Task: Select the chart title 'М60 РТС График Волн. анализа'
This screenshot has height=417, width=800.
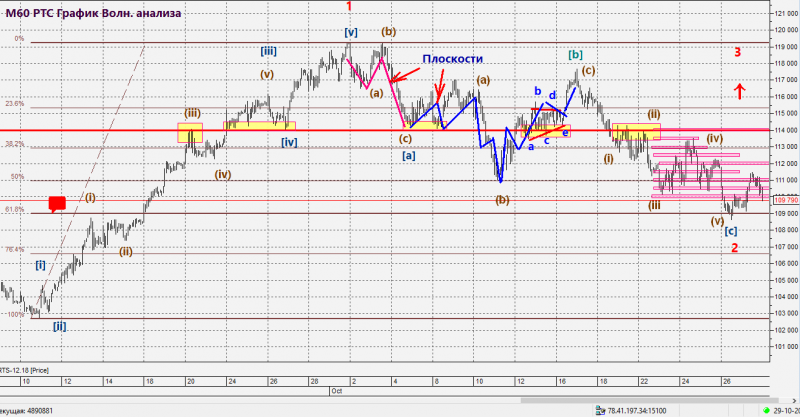Action: pyautogui.click(x=93, y=13)
